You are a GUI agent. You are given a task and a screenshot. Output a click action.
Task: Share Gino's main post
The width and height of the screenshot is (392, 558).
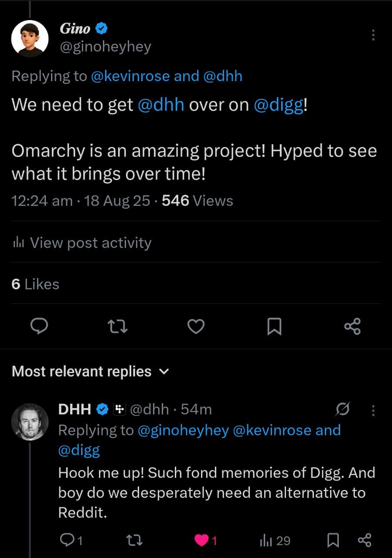(x=352, y=326)
